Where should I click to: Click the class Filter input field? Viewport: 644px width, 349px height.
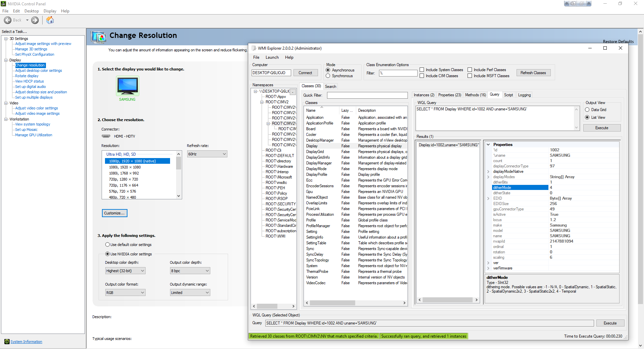click(398, 73)
